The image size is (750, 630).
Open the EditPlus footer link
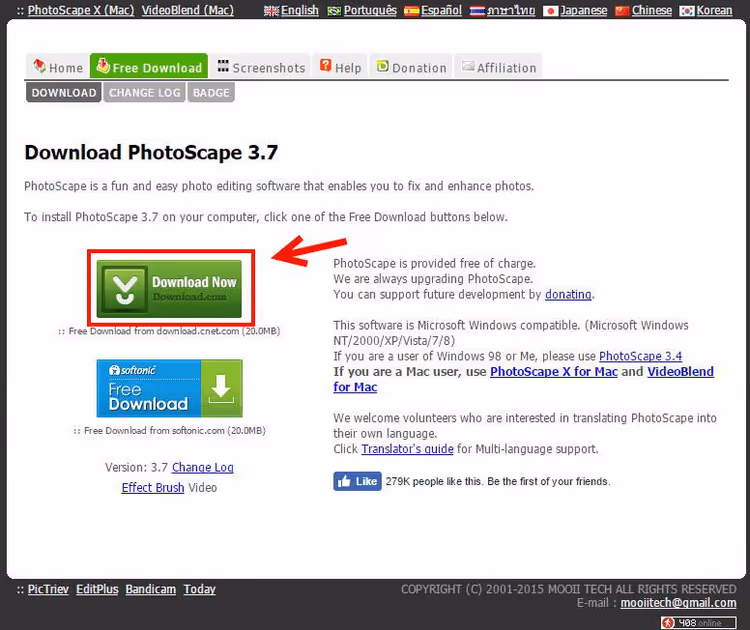tap(97, 589)
